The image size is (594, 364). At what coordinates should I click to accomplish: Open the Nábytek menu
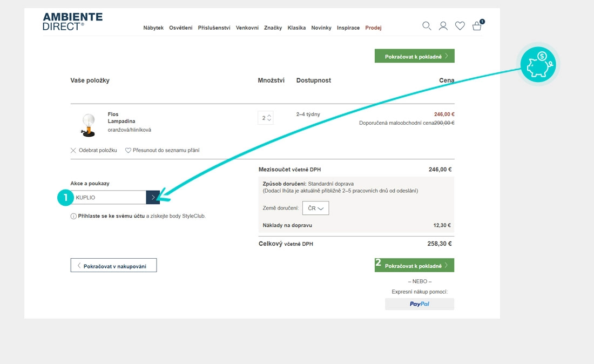pyautogui.click(x=153, y=28)
